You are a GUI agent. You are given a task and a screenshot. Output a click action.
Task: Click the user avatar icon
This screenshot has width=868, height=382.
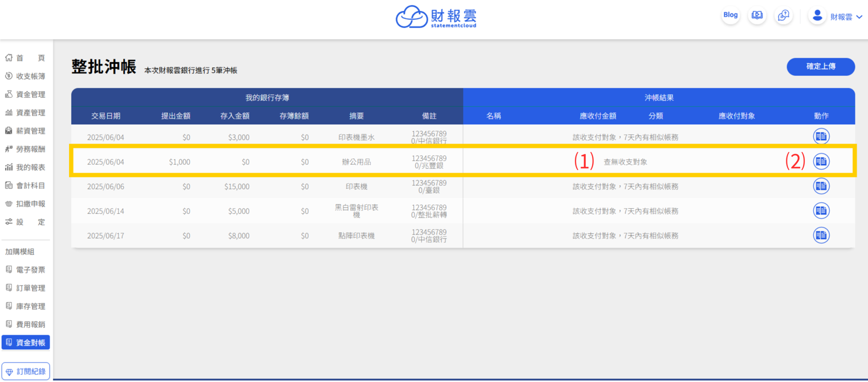(817, 15)
